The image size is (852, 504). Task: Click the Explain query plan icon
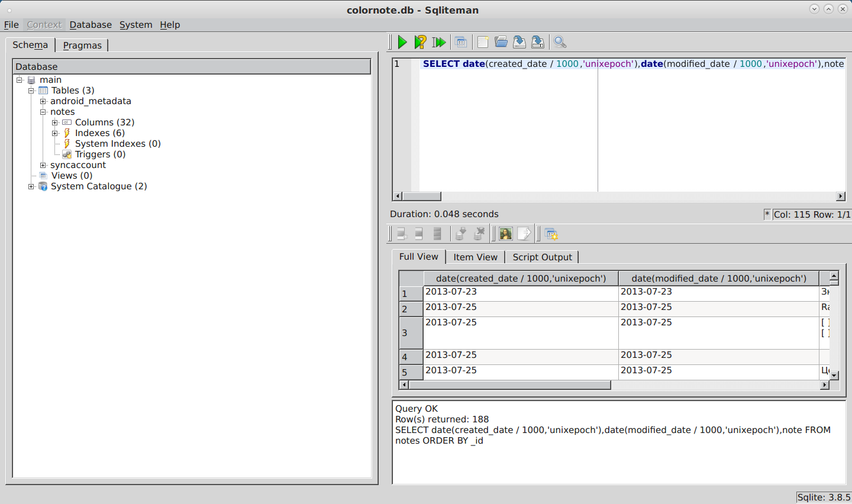click(420, 42)
